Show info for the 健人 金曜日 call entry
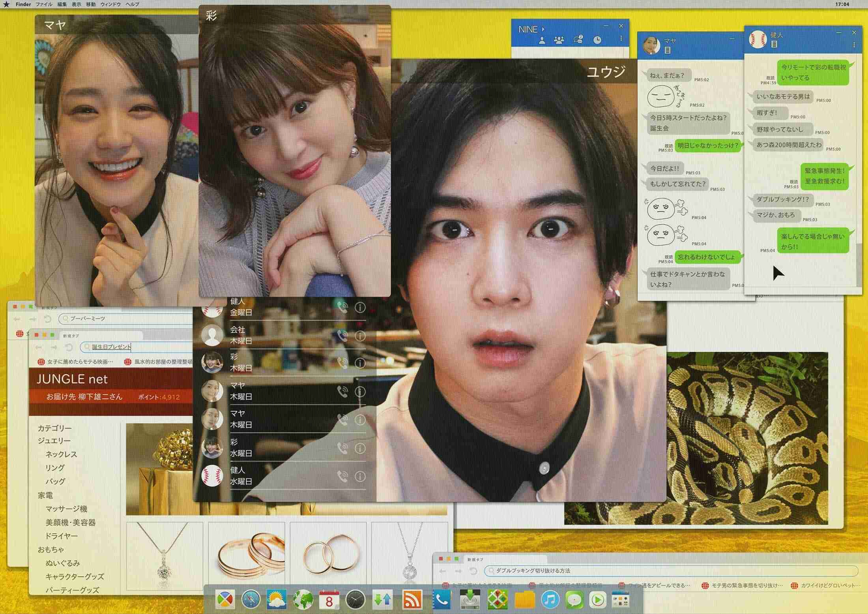The image size is (868, 614). coord(360,307)
